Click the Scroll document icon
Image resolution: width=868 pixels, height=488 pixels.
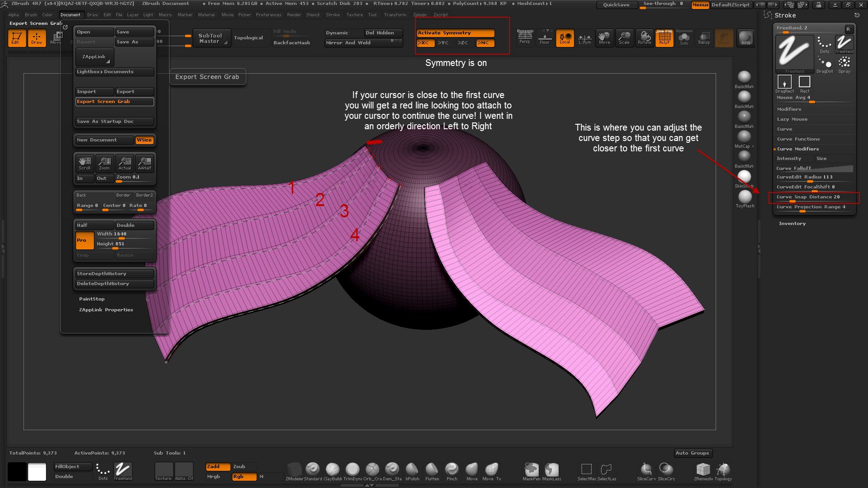pos(85,163)
